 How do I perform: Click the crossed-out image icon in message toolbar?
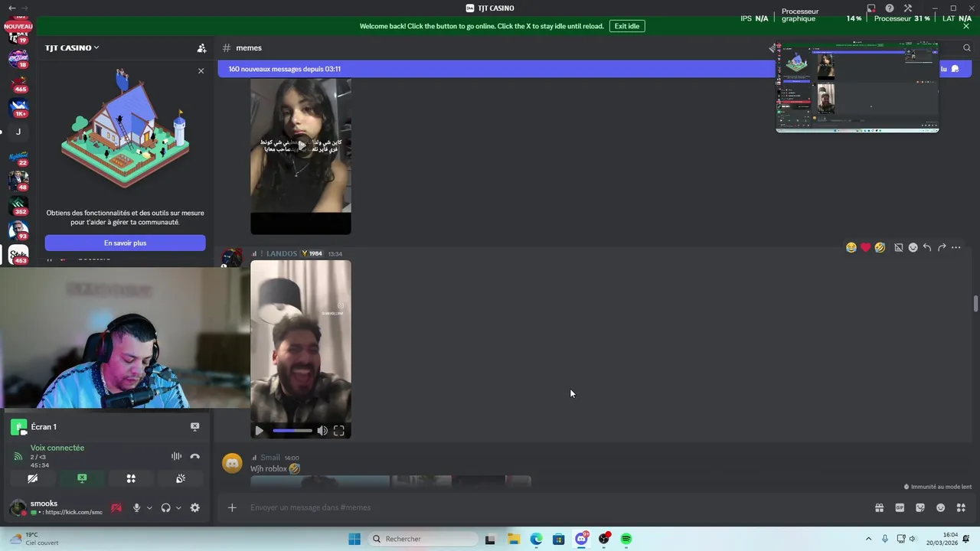pos(899,247)
